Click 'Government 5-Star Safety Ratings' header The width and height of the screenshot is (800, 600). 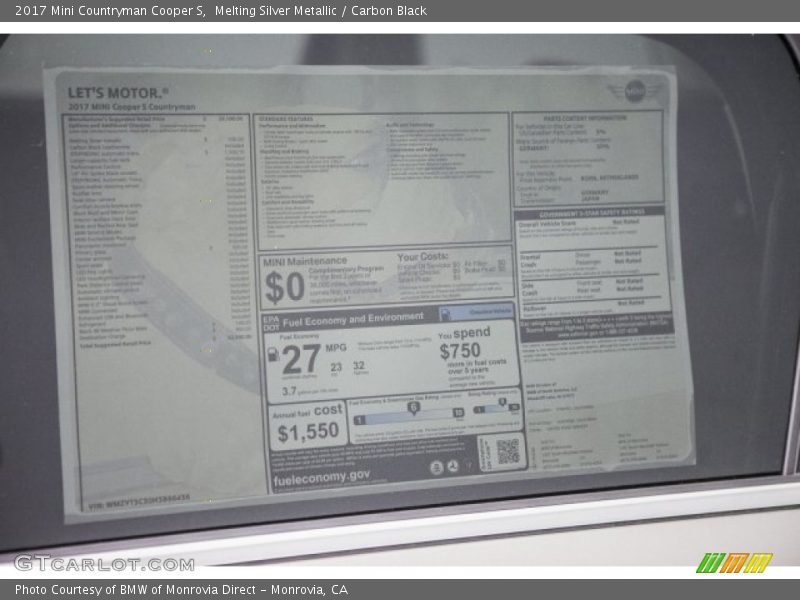[592, 213]
